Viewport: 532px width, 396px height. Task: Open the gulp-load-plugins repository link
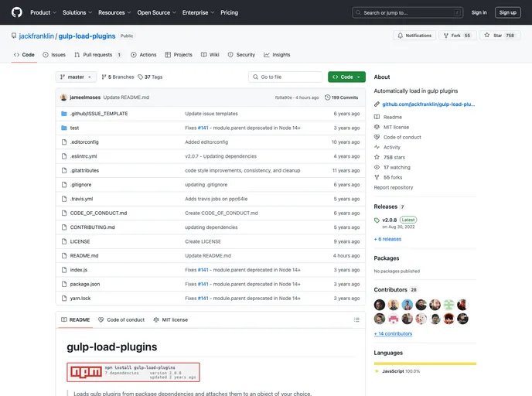click(x=87, y=36)
